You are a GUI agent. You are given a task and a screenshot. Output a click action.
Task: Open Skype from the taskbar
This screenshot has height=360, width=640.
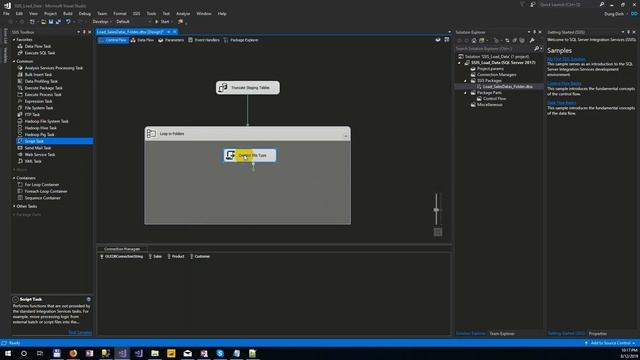[220, 353]
